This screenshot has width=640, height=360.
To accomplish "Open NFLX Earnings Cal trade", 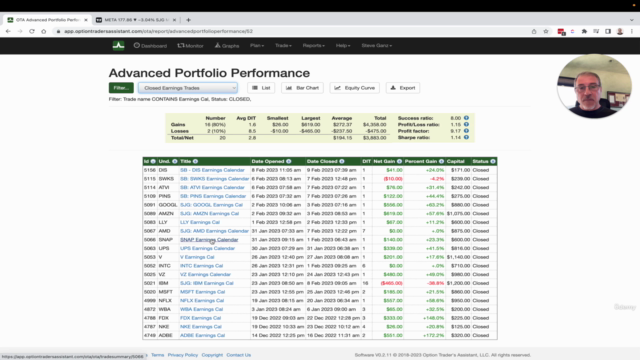I will click(202, 300).
